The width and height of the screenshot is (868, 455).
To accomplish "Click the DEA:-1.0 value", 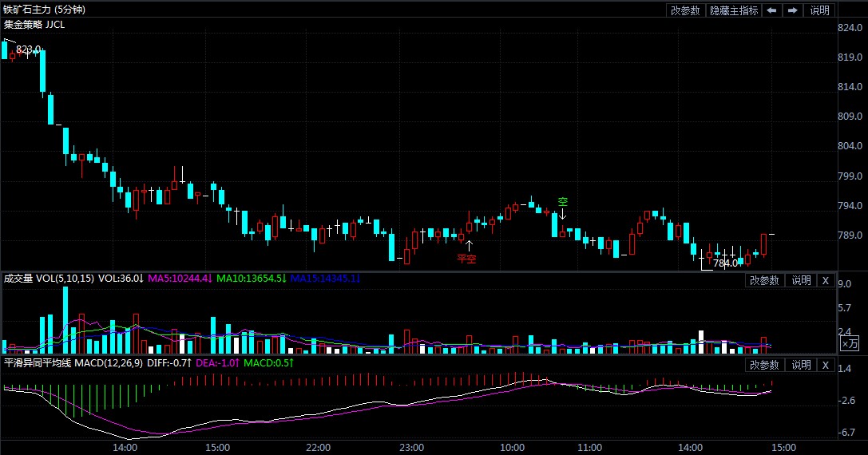I will click(217, 363).
